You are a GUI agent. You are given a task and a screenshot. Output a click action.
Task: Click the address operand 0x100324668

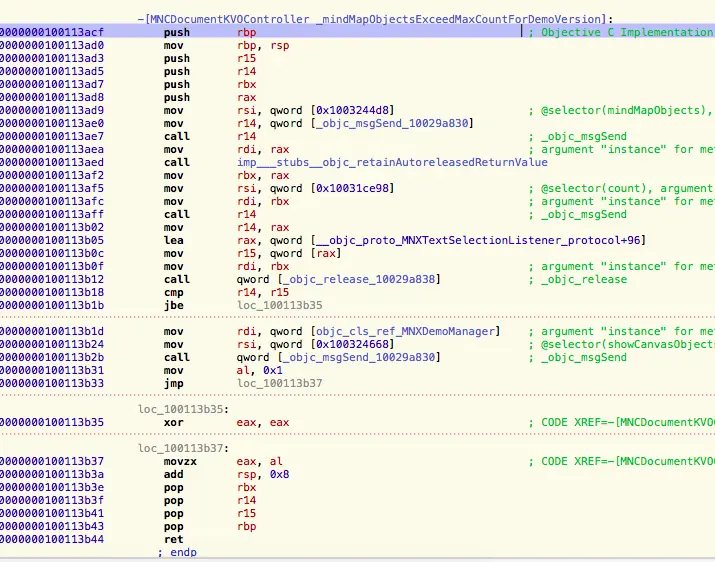pos(352,344)
